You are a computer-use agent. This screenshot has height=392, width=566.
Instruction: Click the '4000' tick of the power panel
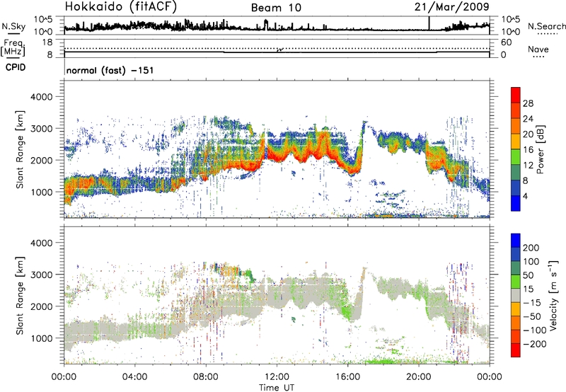(42, 97)
